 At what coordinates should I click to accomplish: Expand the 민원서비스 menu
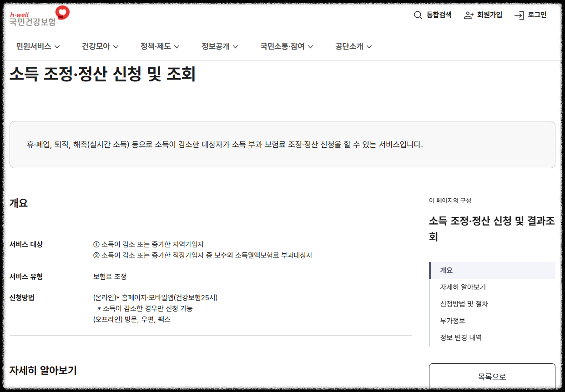coord(38,46)
